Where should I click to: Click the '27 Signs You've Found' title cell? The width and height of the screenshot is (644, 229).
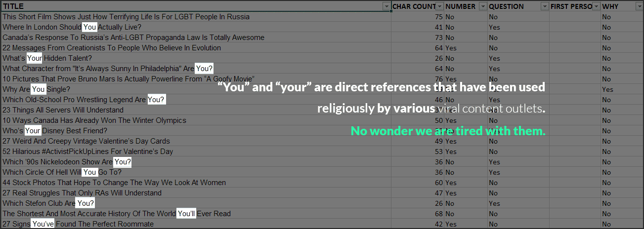click(x=78, y=224)
